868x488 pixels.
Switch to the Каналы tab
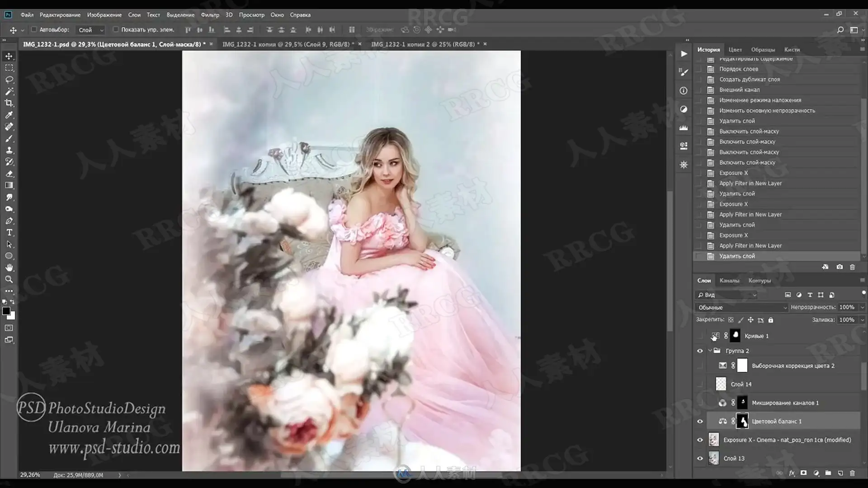[x=729, y=281]
